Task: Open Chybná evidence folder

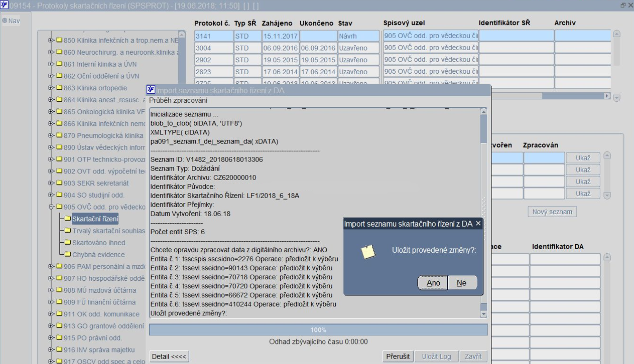Action: click(x=98, y=255)
